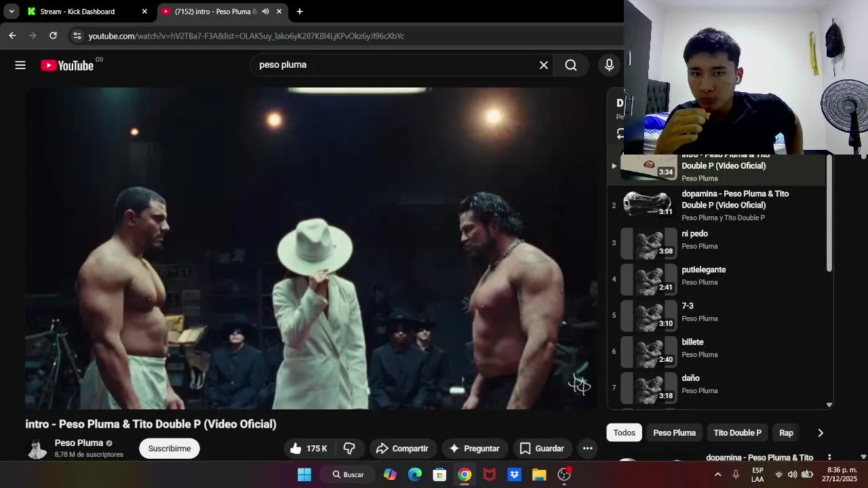Go forward in browser history
Image resolution: width=868 pixels, height=488 pixels.
pos(33,36)
